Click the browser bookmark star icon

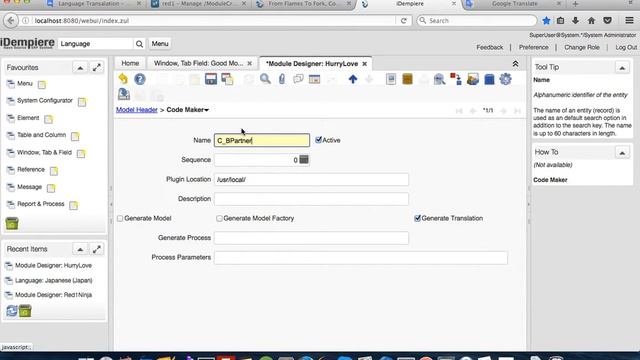point(546,20)
